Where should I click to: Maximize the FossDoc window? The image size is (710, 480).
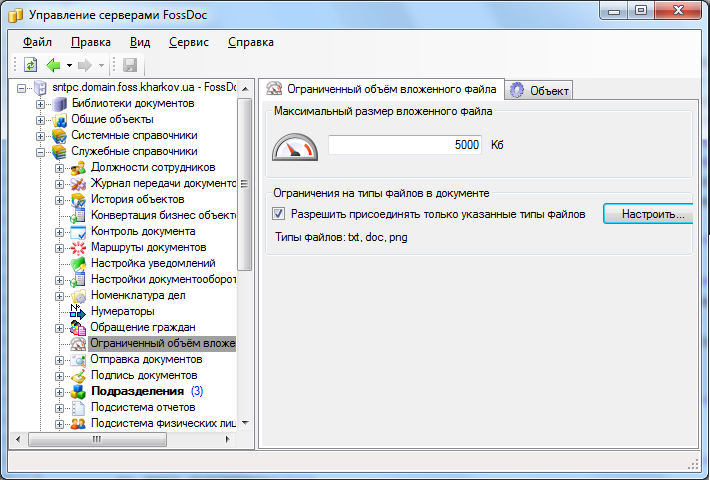click(x=641, y=11)
